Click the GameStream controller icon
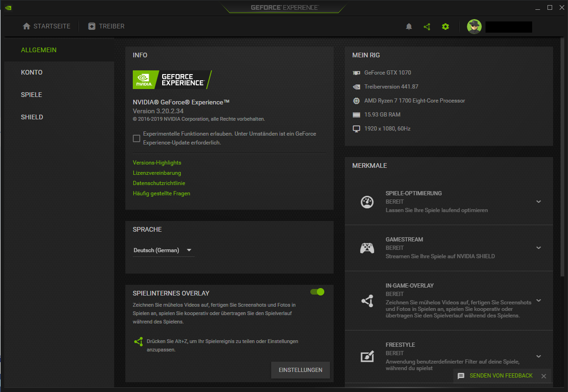Image resolution: width=568 pixels, height=392 pixels. (x=367, y=248)
